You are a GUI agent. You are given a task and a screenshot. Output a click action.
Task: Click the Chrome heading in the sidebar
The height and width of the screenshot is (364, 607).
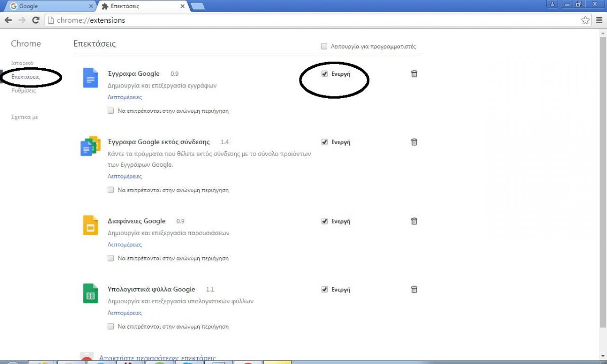click(26, 43)
